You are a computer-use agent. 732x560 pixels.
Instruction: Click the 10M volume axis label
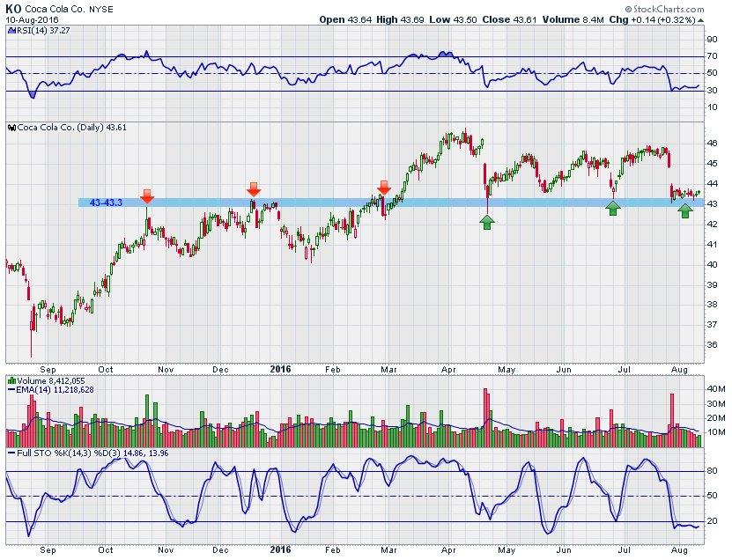click(x=715, y=432)
